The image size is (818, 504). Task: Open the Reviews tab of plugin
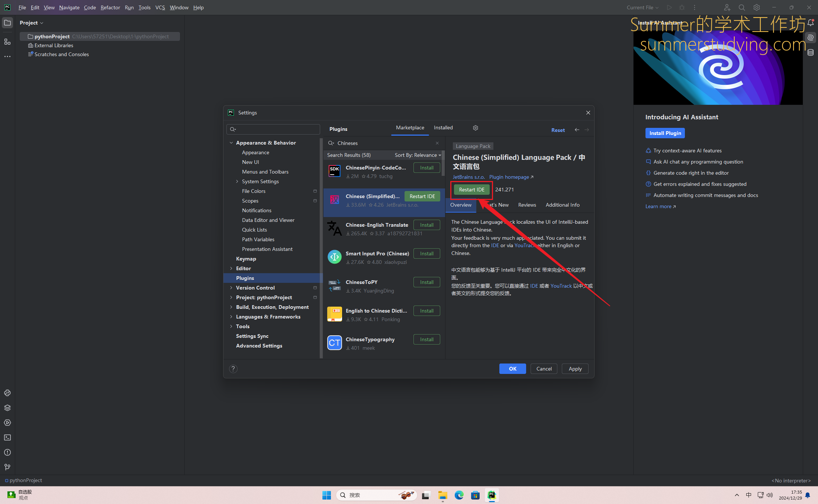(527, 205)
